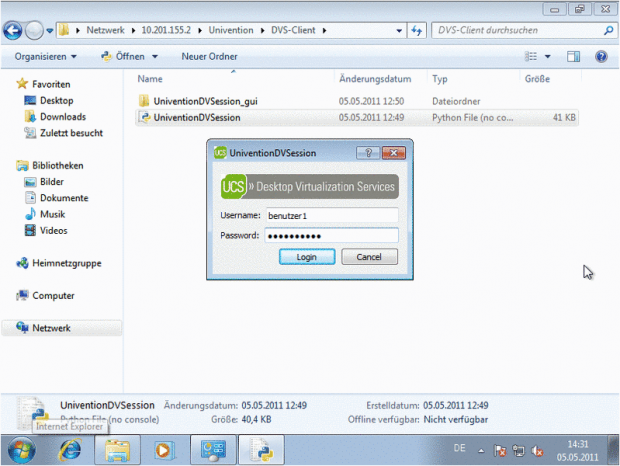The image size is (620, 466).
Task: Click the search magnifier icon
Action: point(609,30)
